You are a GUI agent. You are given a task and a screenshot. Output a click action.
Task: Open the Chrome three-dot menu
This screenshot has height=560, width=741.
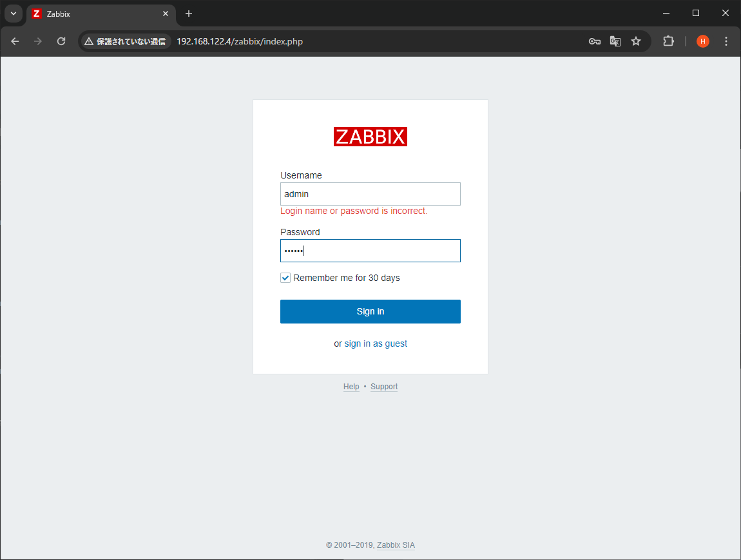click(x=726, y=42)
